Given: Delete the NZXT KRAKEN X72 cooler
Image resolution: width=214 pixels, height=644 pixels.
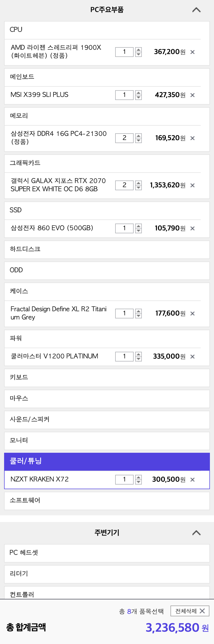Looking at the screenshot, I should [192, 480].
